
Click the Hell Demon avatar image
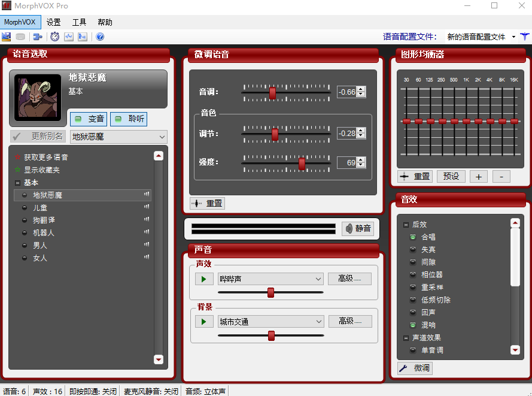tap(38, 98)
